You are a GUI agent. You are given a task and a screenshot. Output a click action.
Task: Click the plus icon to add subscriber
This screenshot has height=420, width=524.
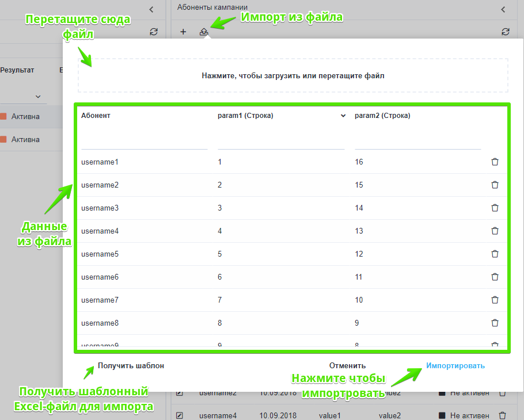point(183,32)
